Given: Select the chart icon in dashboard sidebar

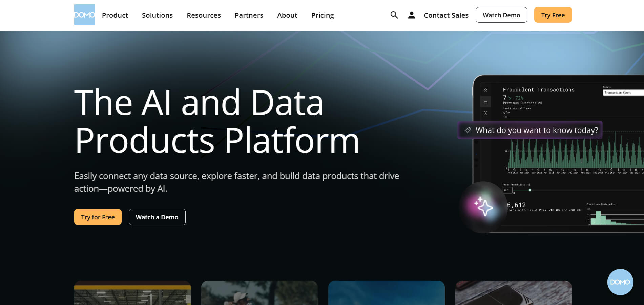Looking at the screenshot, I should tap(485, 102).
